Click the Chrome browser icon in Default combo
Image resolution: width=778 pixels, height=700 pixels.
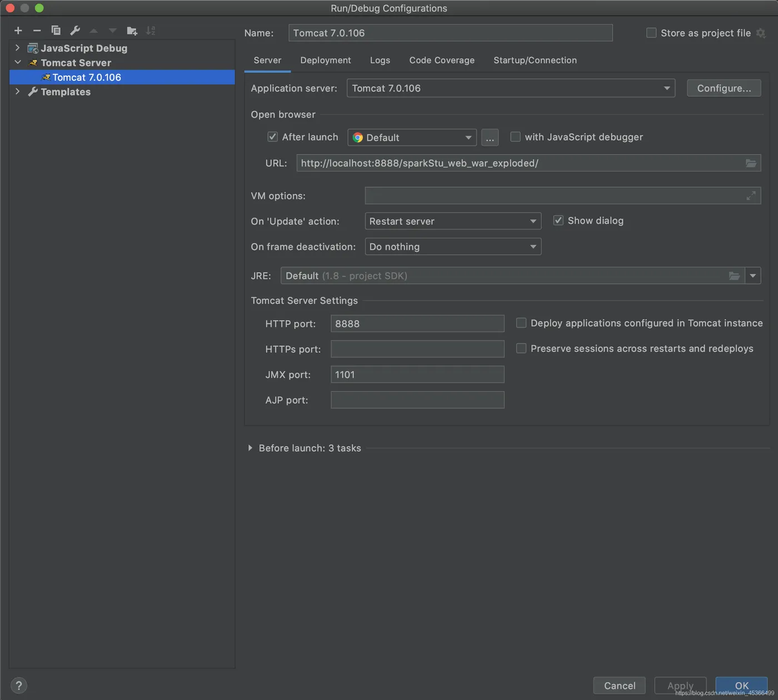(358, 137)
